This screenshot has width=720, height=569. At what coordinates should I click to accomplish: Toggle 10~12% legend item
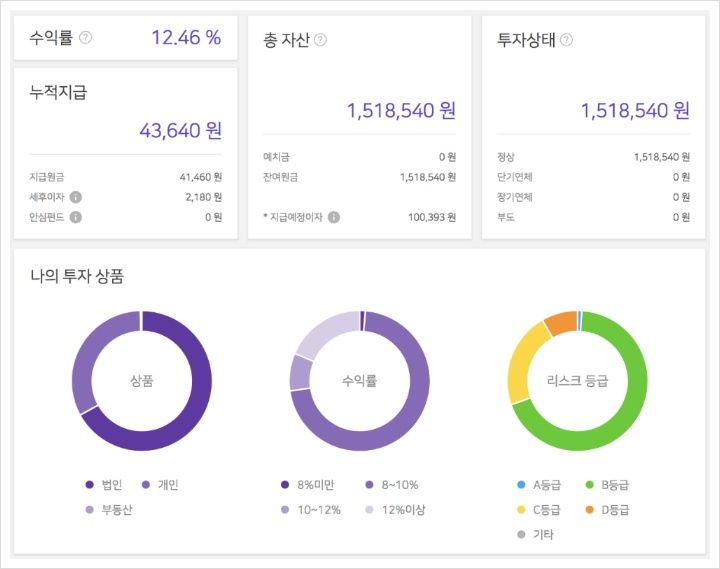[310, 510]
